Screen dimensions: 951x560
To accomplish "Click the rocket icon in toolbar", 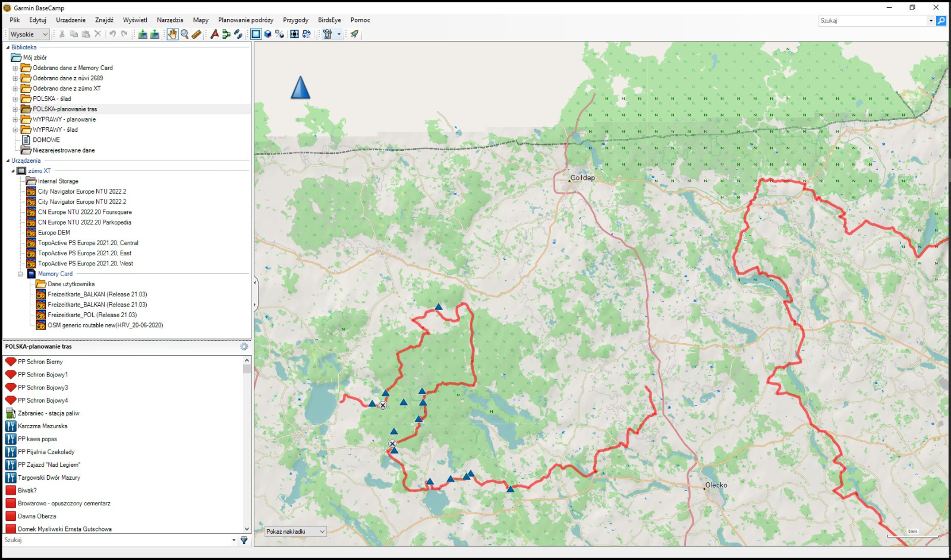I will pos(354,34).
